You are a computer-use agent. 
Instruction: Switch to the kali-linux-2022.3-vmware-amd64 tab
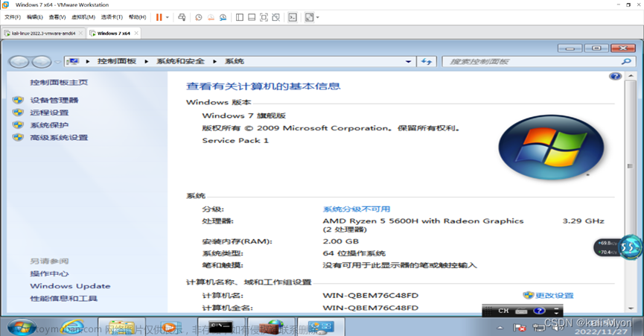42,34
